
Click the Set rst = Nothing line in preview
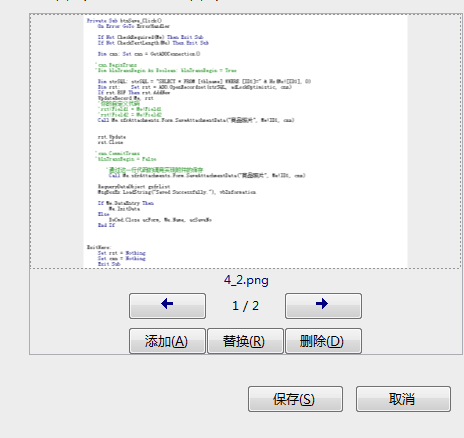pyautogui.click(x=122, y=253)
